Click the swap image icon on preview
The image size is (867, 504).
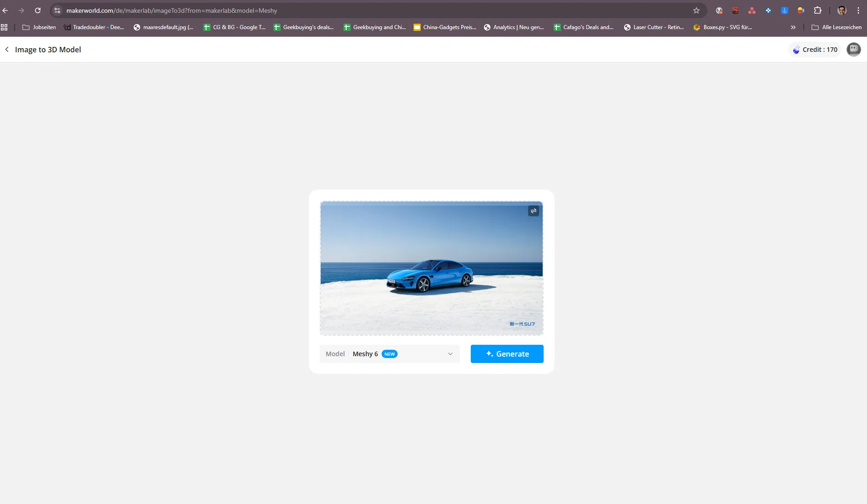point(533,211)
